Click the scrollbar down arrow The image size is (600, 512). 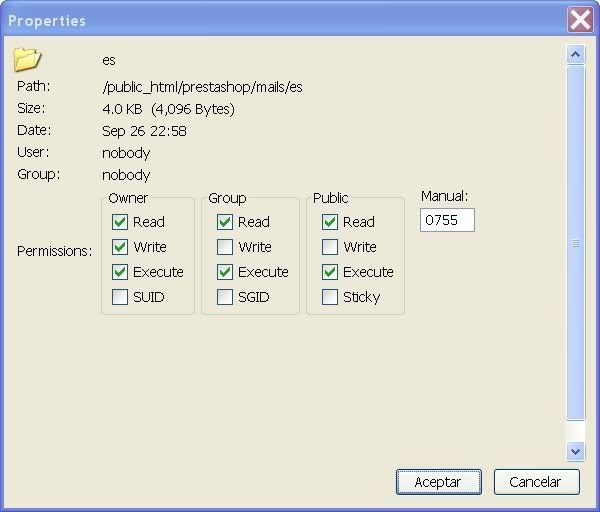click(x=575, y=451)
